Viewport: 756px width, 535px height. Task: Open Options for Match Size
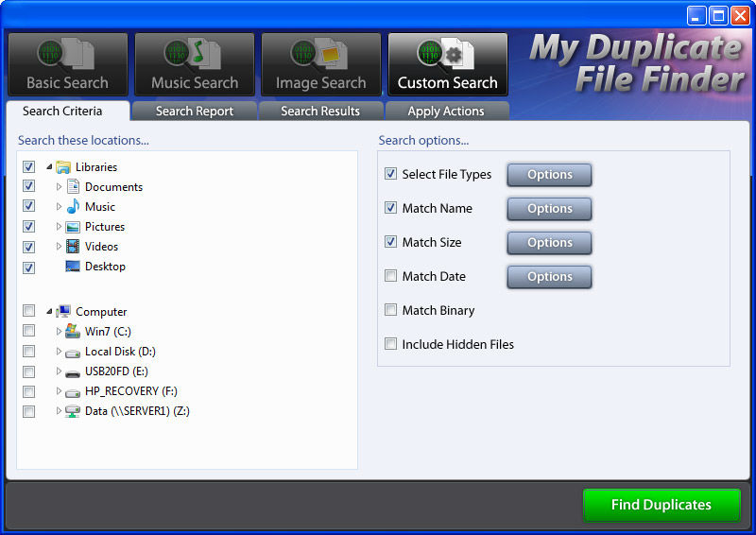(549, 243)
